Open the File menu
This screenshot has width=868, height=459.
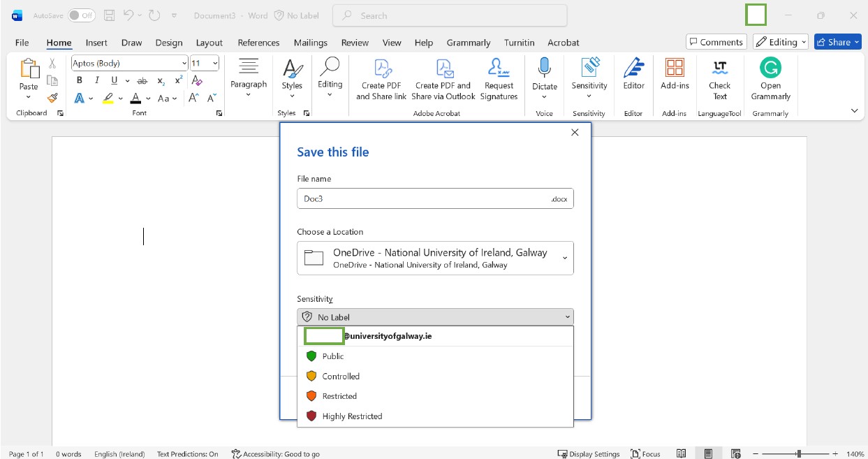click(x=22, y=43)
